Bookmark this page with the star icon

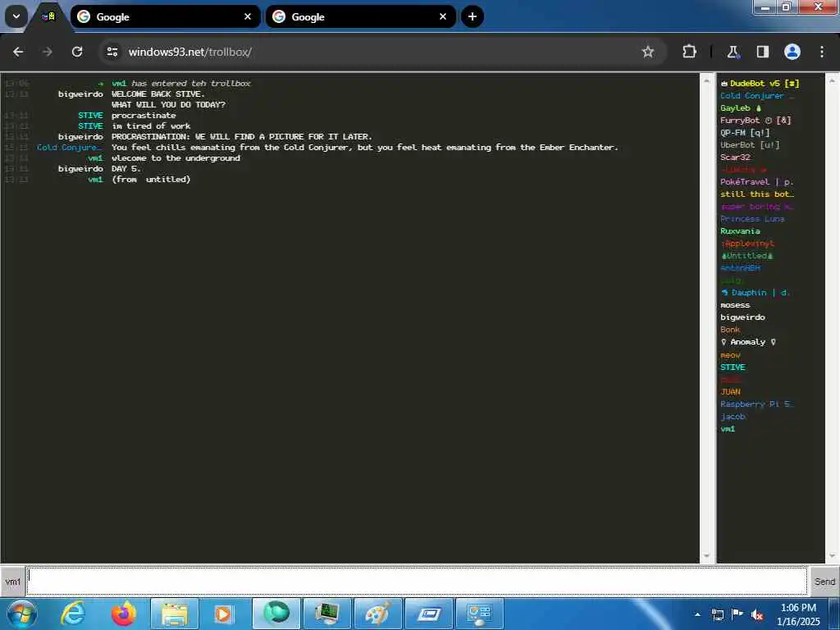(648, 52)
